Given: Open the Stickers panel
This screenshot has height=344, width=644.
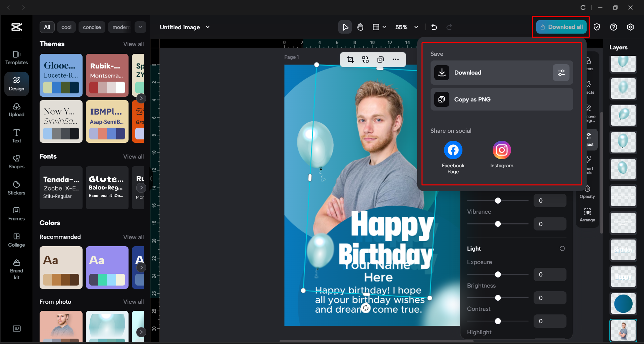Looking at the screenshot, I should 16,188.
